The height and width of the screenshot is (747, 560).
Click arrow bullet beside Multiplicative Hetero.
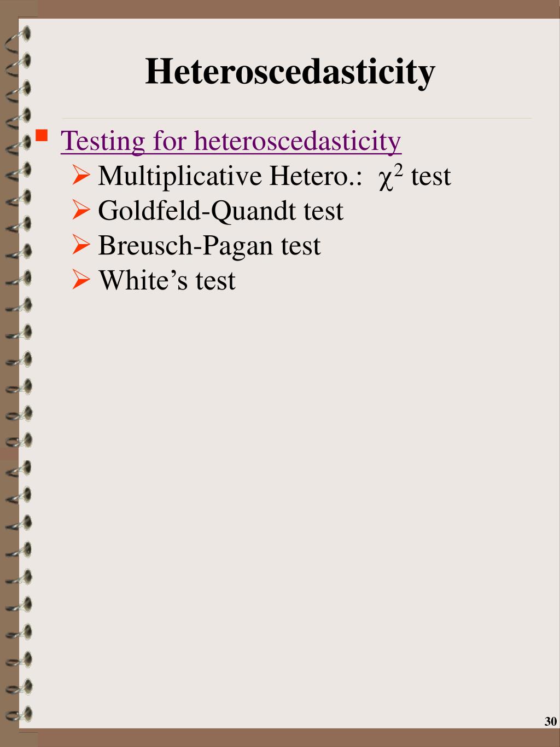point(81,176)
